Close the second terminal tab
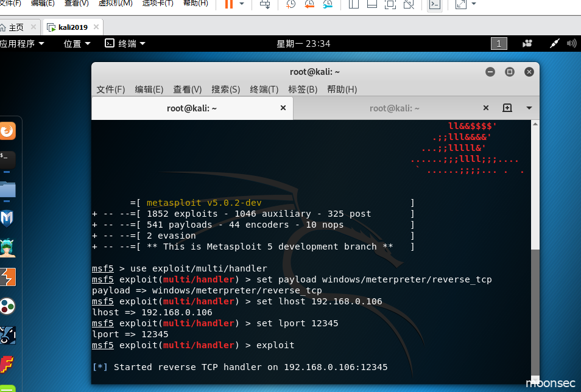This screenshot has height=392, width=581. [486, 108]
